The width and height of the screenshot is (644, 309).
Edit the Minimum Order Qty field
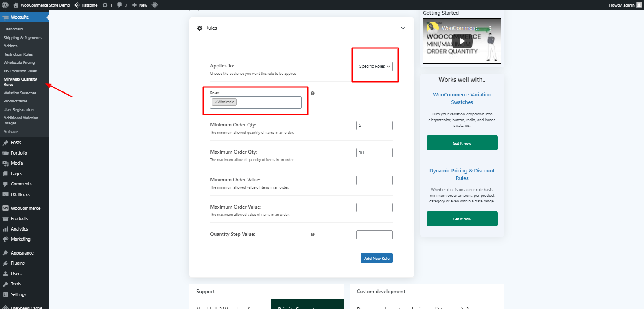pos(375,125)
